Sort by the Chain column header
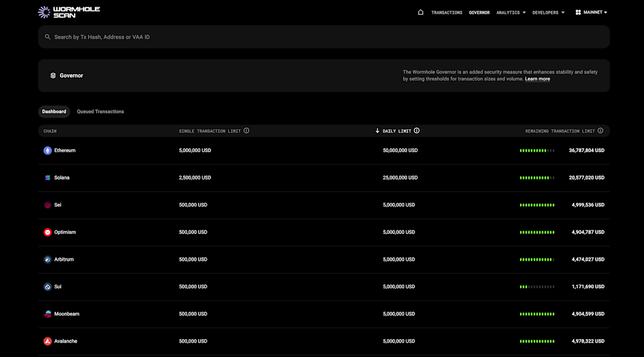 tap(49, 131)
